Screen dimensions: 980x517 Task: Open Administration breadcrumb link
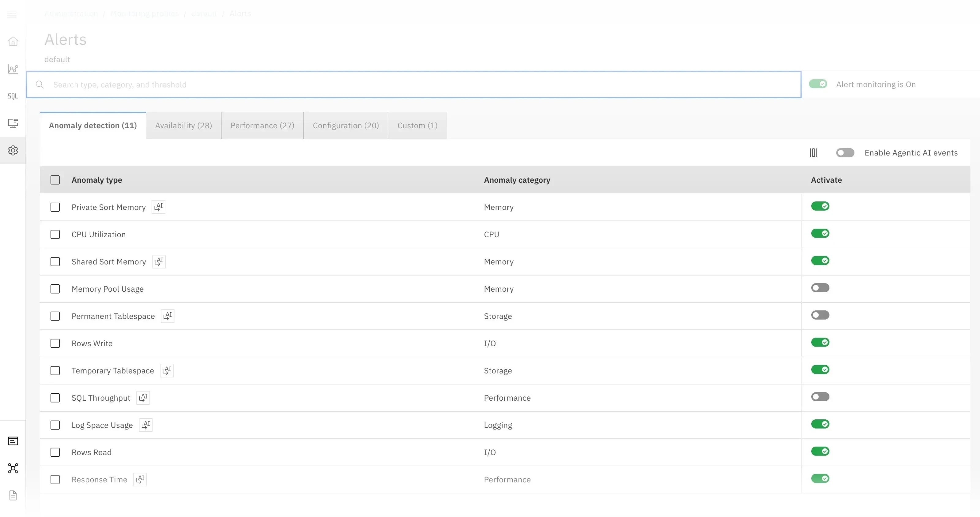coord(71,14)
